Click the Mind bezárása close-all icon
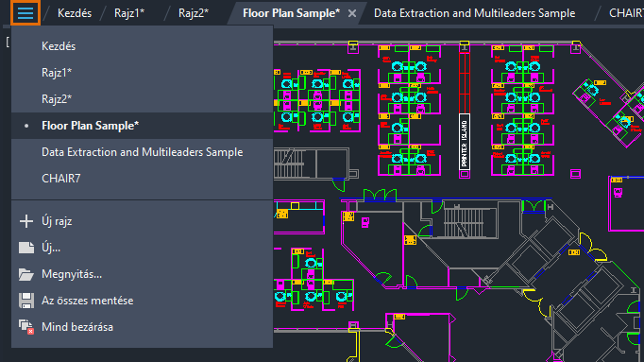 point(26,327)
